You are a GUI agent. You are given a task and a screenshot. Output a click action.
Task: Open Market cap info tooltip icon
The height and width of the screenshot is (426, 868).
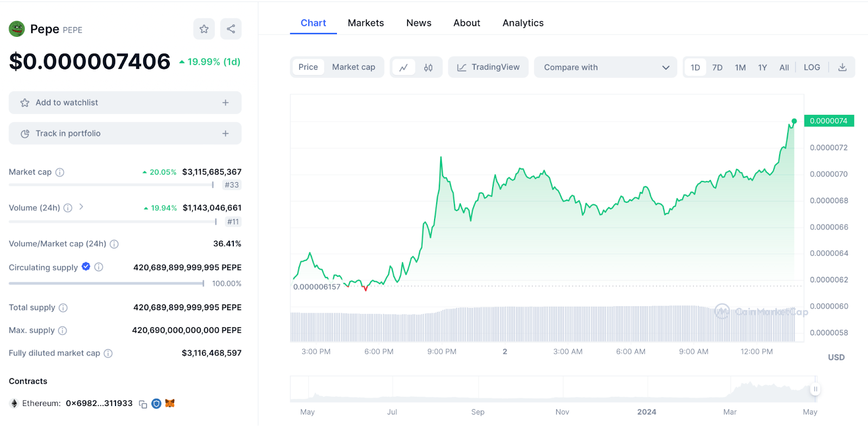60,172
